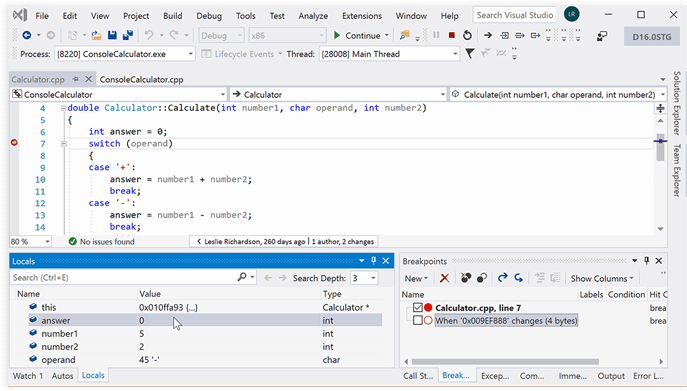The image size is (687, 391).
Task: Switch to the Autos tab
Action: (62, 376)
